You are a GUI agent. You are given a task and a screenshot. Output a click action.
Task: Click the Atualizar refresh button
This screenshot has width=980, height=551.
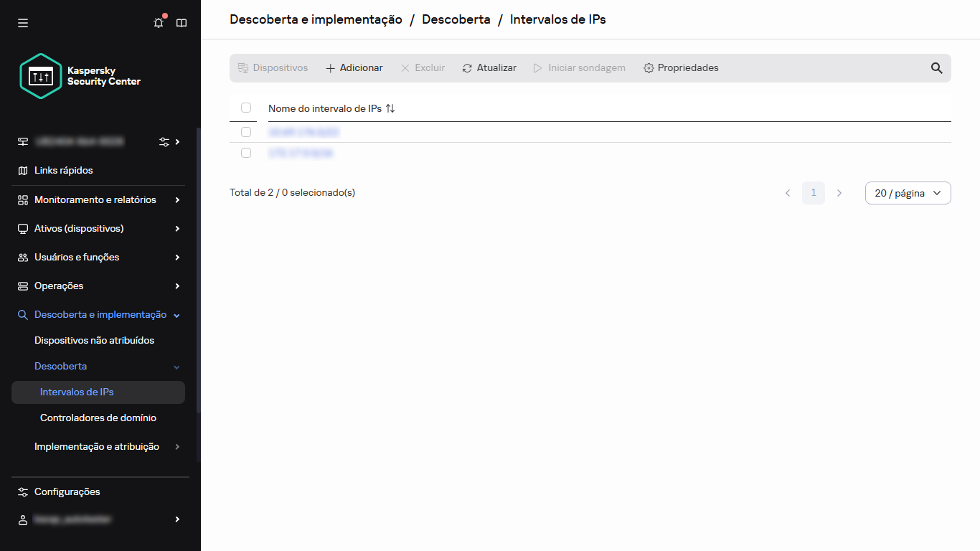489,68
